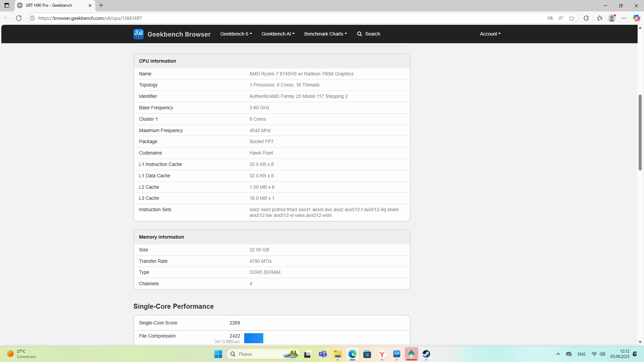The height and width of the screenshot is (362, 644).
Task: Open Copilot sidebar icon
Action: 636,18
